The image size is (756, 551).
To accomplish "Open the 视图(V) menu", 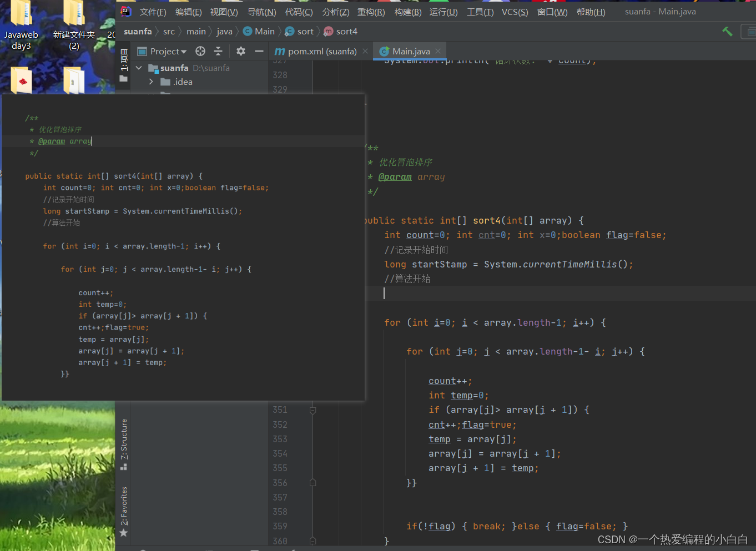I will (x=224, y=12).
